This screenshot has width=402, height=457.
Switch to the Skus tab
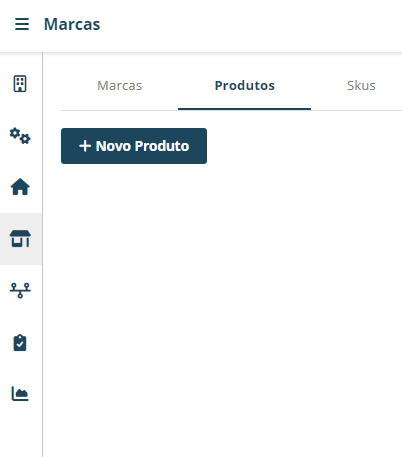pos(361,86)
